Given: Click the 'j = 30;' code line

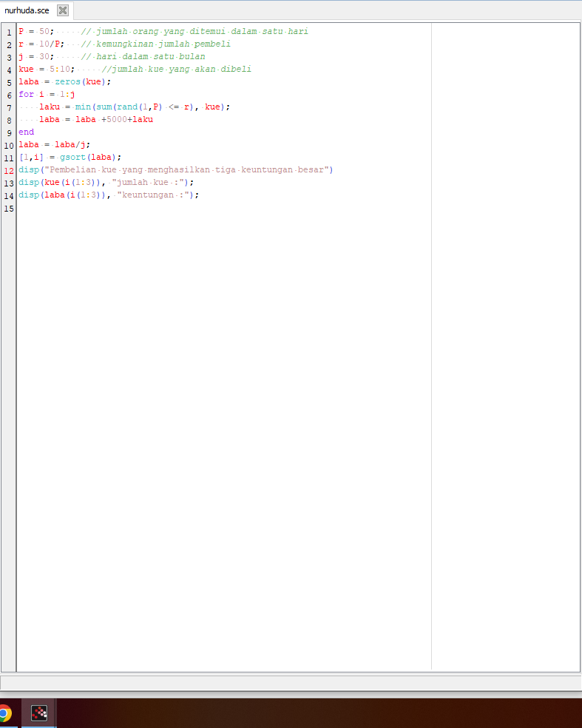Looking at the screenshot, I should [36, 57].
